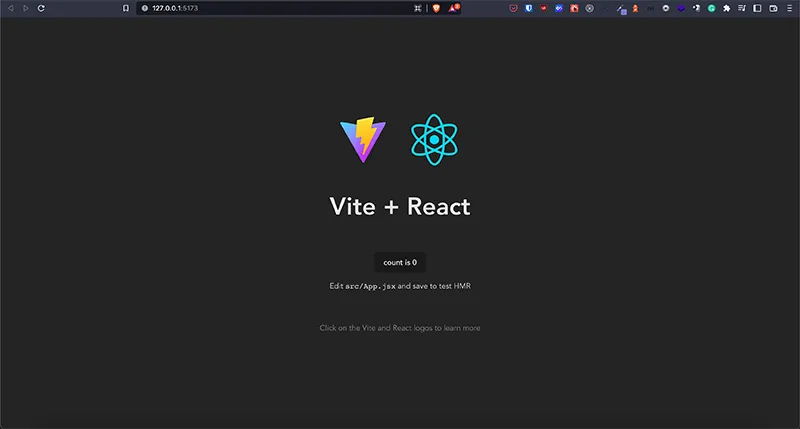
Task: Open the white disc extension icon
Action: 666,8
